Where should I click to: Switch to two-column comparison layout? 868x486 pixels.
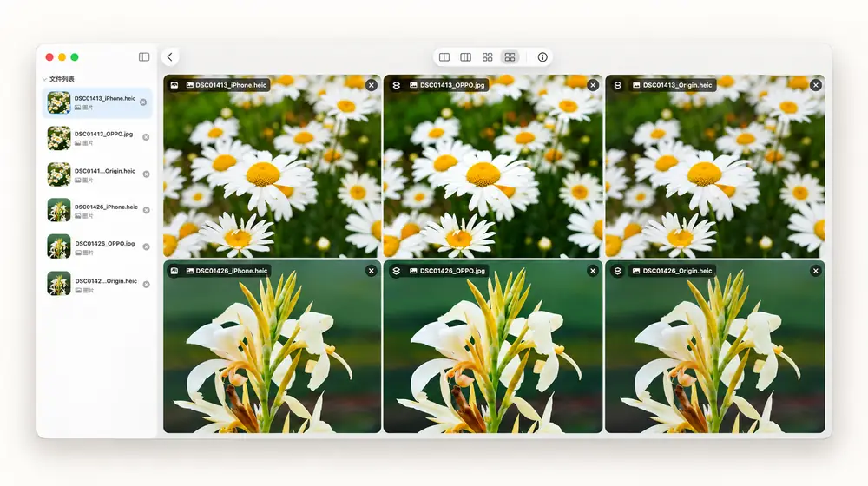pos(444,57)
